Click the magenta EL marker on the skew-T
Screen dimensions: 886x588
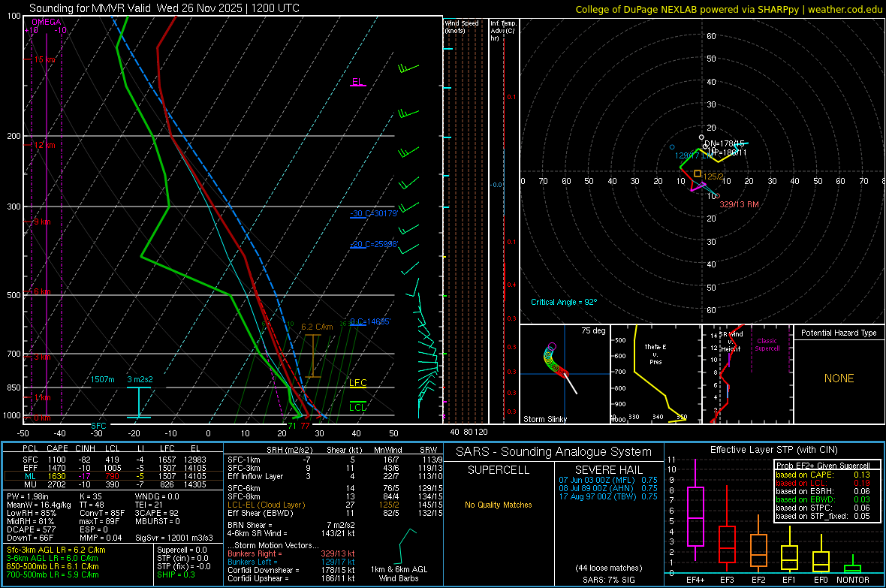357,82
